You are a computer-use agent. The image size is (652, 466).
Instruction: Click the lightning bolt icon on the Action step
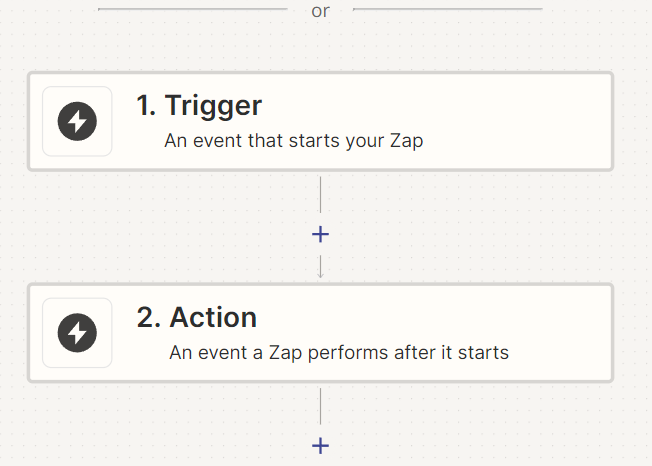click(x=77, y=333)
